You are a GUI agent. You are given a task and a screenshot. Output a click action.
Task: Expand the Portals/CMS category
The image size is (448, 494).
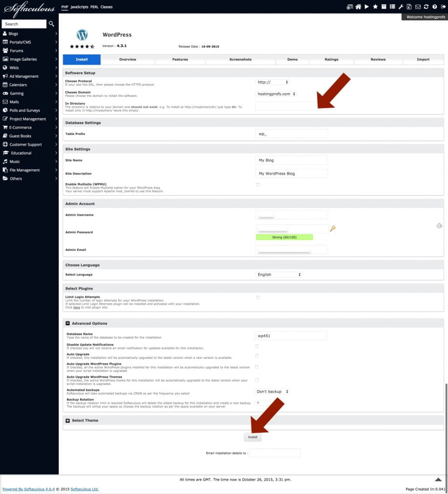[x=29, y=42]
